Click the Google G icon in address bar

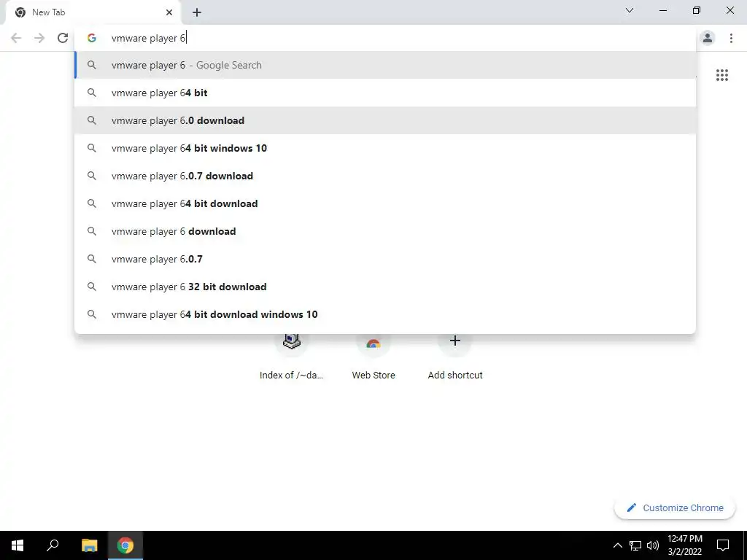point(92,38)
